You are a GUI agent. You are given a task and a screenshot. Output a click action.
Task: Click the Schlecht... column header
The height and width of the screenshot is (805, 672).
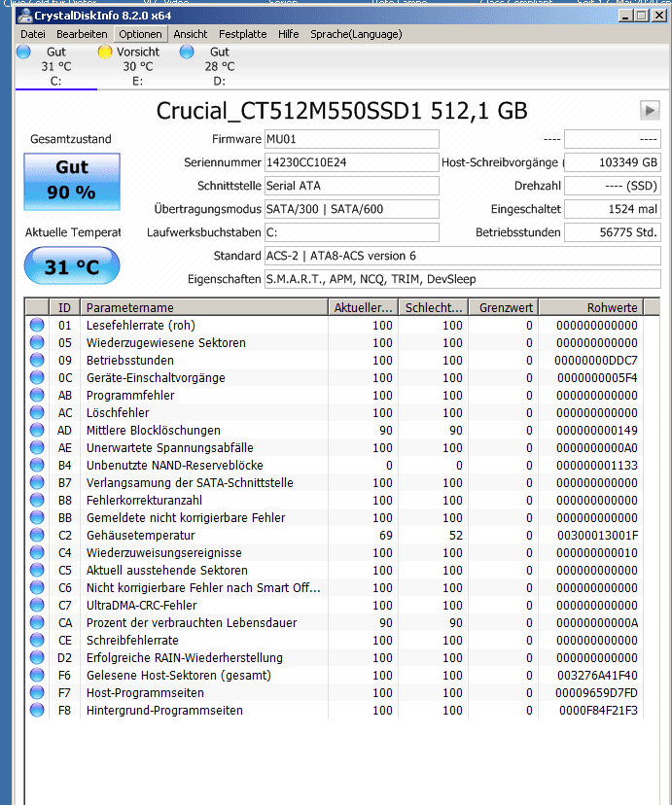(434, 307)
